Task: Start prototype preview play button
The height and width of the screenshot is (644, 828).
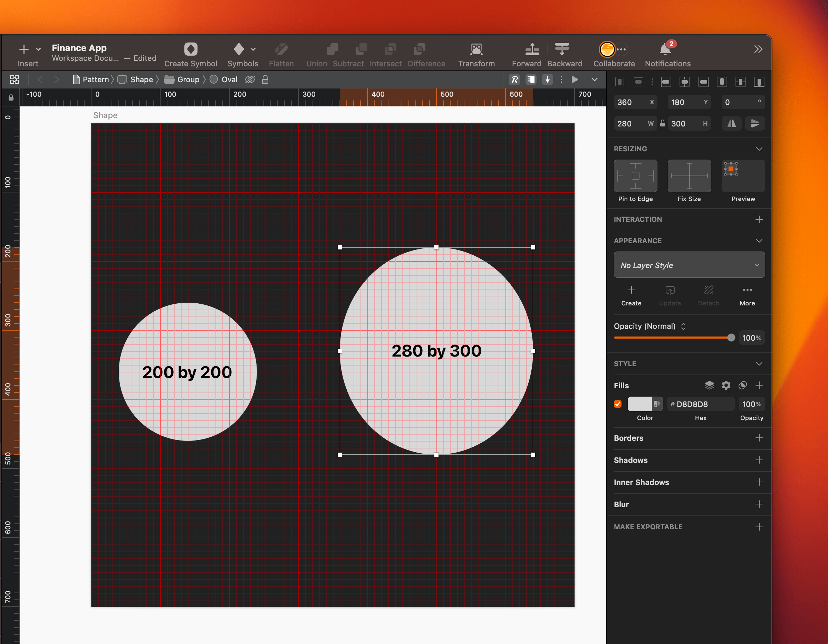Action: (x=575, y=80)
